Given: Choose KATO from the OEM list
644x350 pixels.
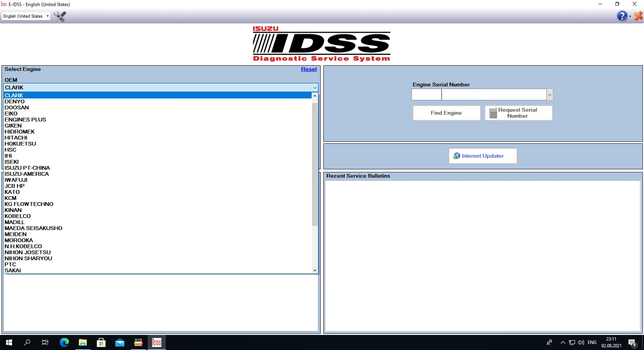Looking at the screenshot, I should [x=158, y=192].
